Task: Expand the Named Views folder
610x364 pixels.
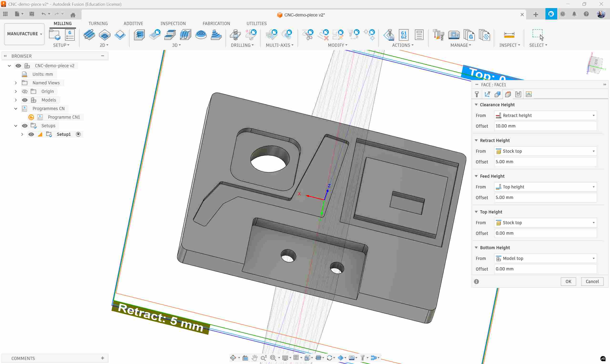Action: click(16, 83)
